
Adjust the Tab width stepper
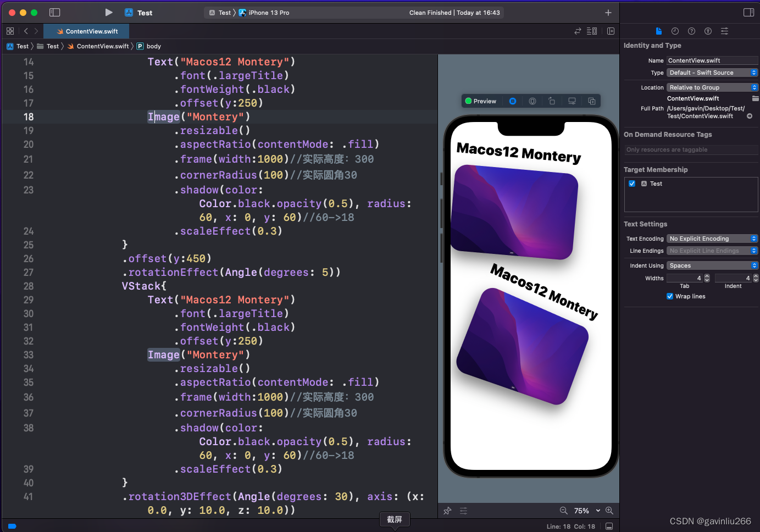tap(707, 278)
